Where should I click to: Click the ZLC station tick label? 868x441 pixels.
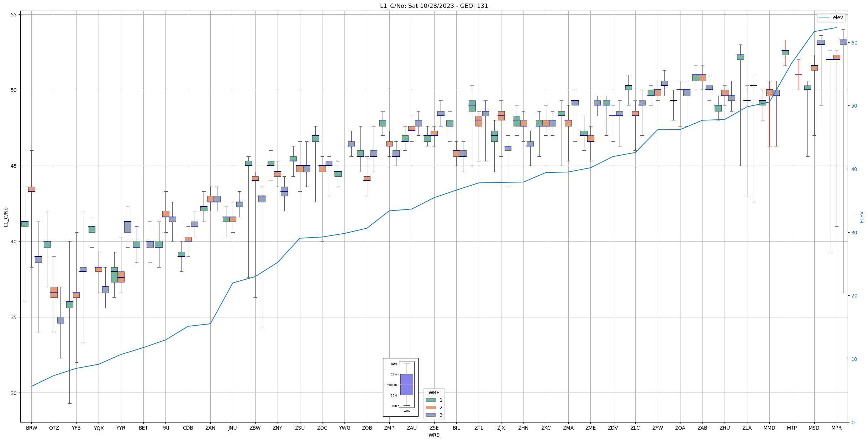point(635,428)
